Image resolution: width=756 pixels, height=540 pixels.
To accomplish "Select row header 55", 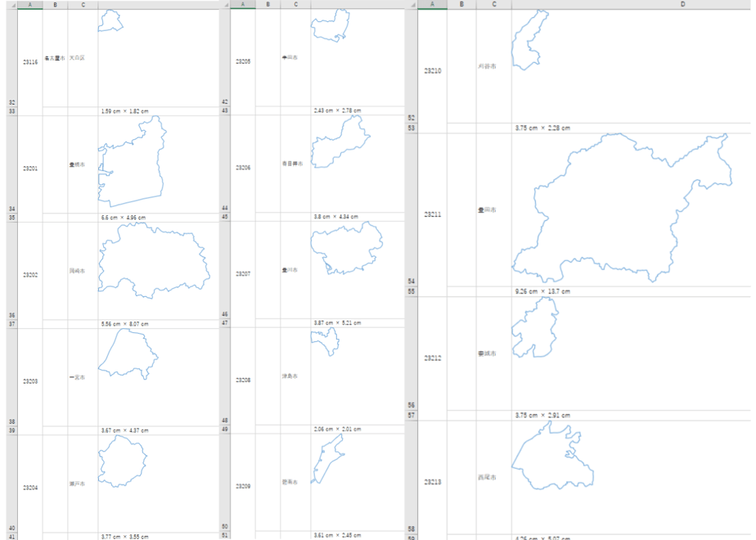I will tap(412, 291).
